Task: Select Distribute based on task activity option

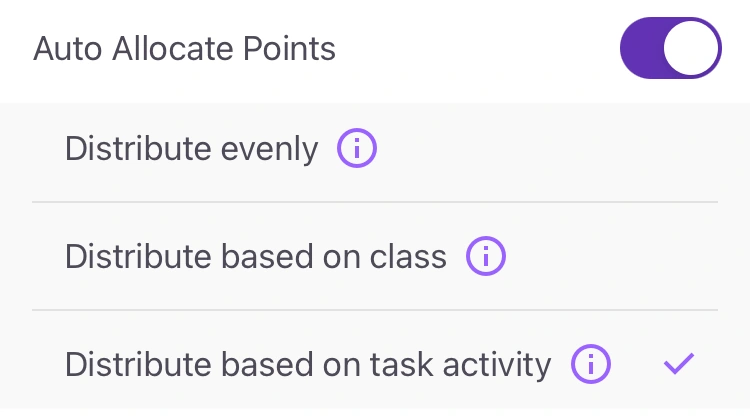Action: 308,365
